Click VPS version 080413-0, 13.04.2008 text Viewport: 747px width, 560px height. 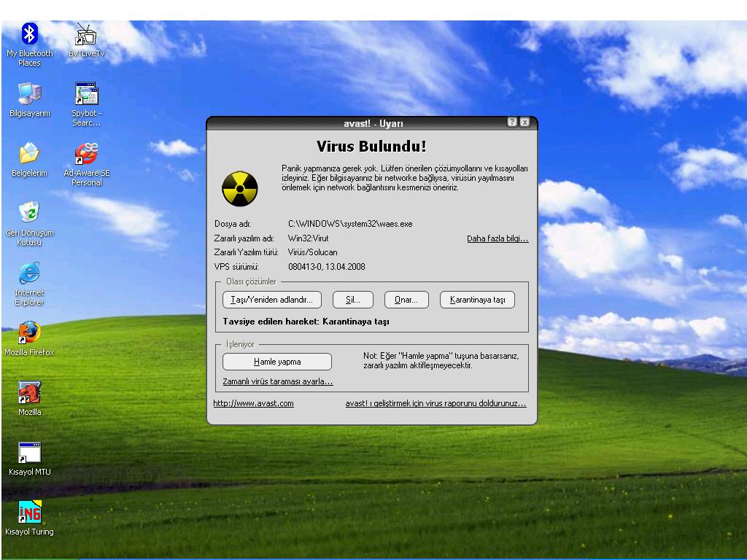[327, 267]
